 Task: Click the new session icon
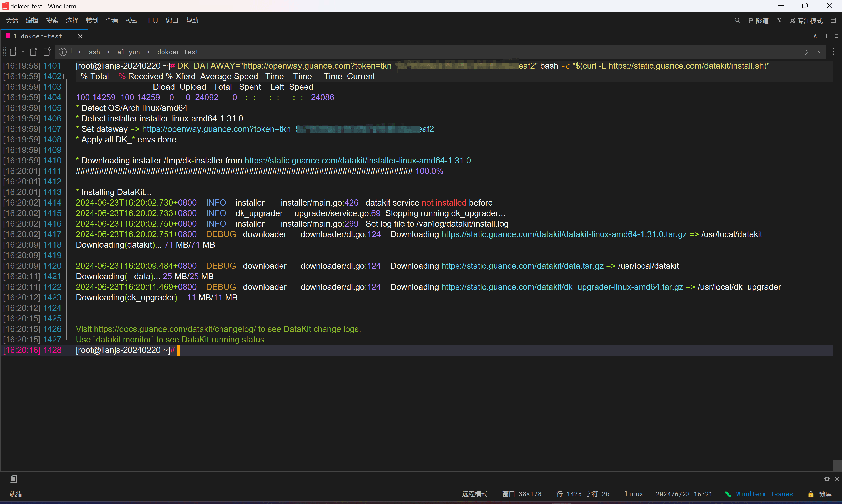coord(13,52)
